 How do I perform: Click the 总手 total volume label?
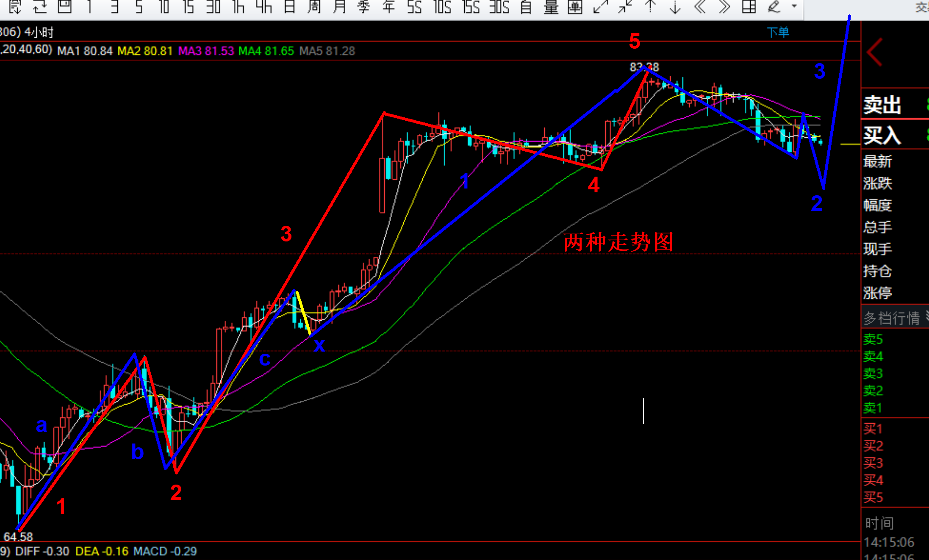878,227
